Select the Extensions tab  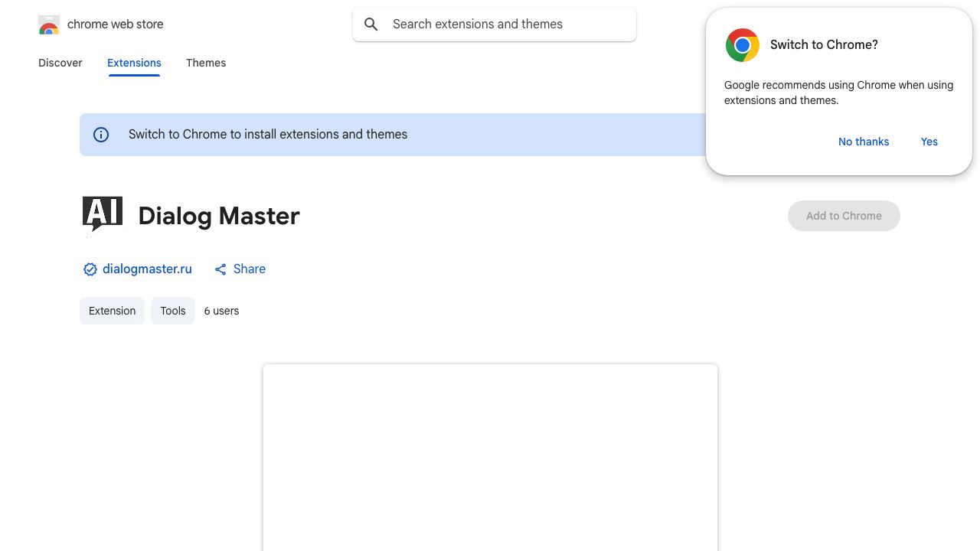click(x=134, y=63)
